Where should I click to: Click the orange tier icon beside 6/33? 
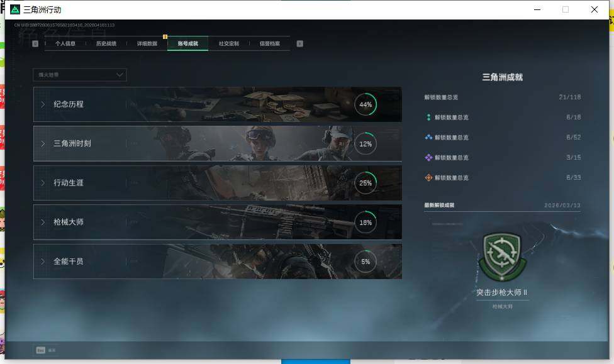tap(428, 177)
